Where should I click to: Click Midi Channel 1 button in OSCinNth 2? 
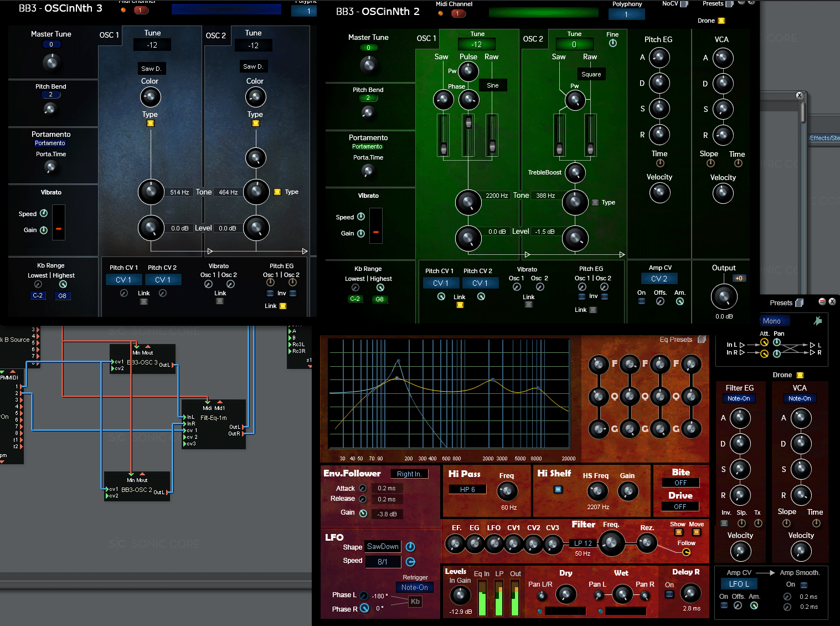pyautogui.click(x=458, y=13)
